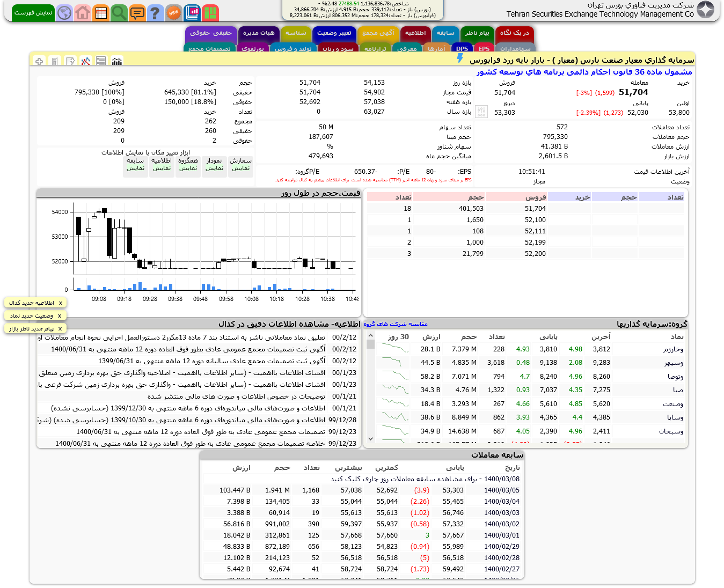724x588 pixels.
Task: Open 'مقایسه شرکت های گروه' link
Action: (396, 324)
